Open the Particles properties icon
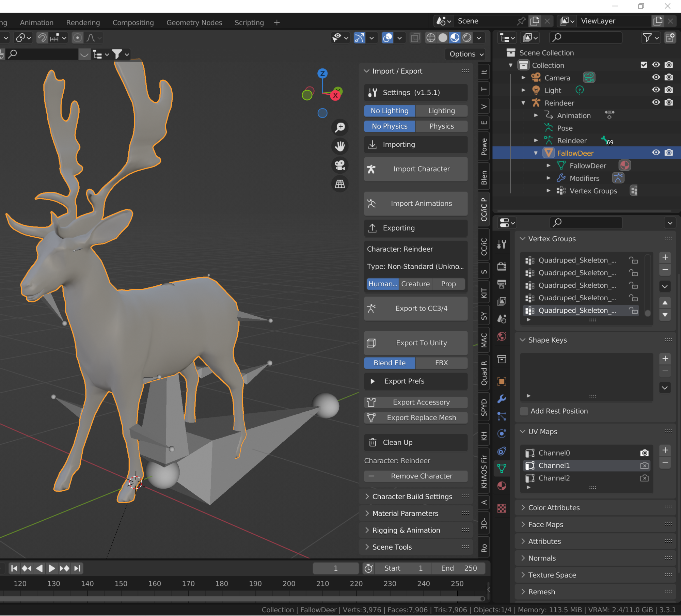 click(502, 416)
